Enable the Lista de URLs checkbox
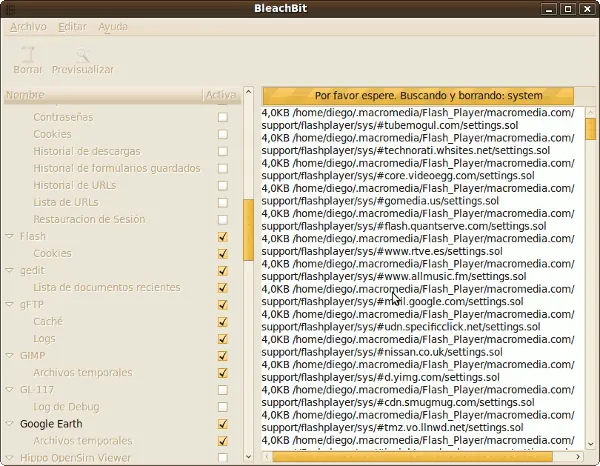Screen dimensions: 600x466 click(223, 202)
